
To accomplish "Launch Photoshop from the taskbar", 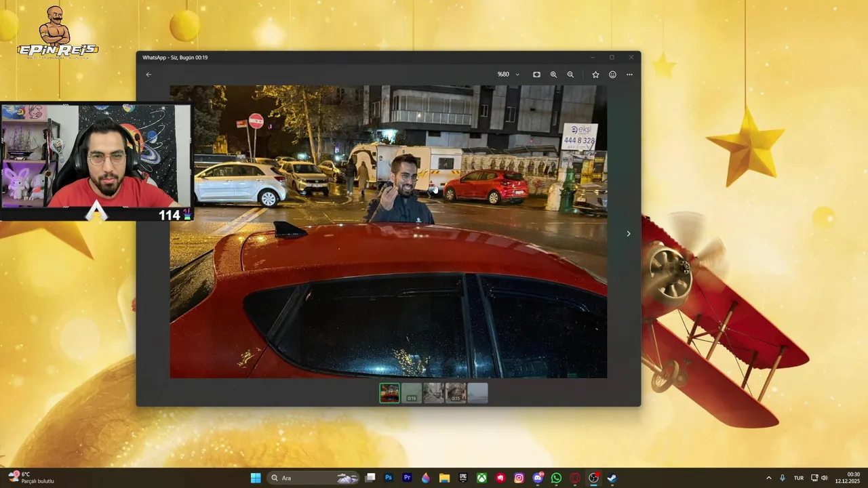I will point(389,478).
